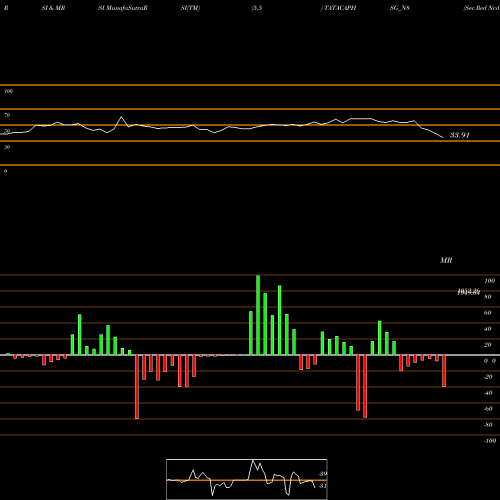Click the overlapping price label near 1052.26
This screenshot has width=500, height=500.
coord(469,292)
